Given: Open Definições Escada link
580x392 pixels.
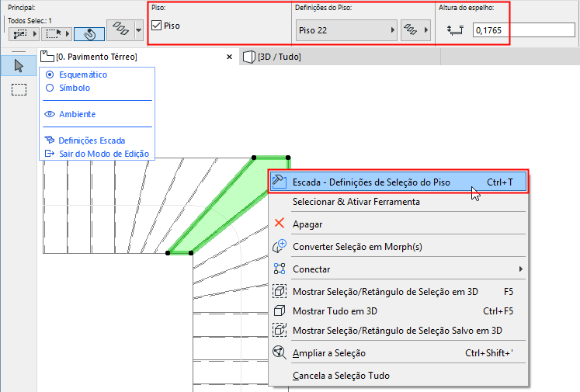Looking at the screenshot, I should [92, 140].
